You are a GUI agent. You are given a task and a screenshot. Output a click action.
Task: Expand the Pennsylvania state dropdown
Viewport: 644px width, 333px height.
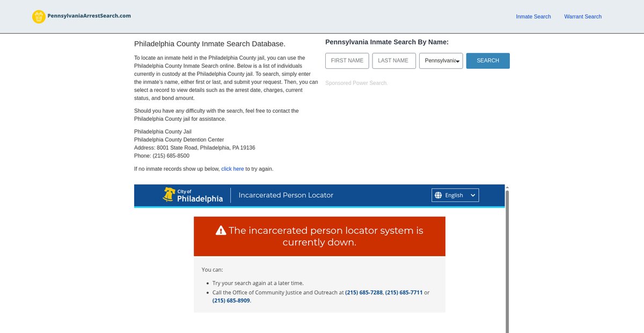[x=441, y=61]
